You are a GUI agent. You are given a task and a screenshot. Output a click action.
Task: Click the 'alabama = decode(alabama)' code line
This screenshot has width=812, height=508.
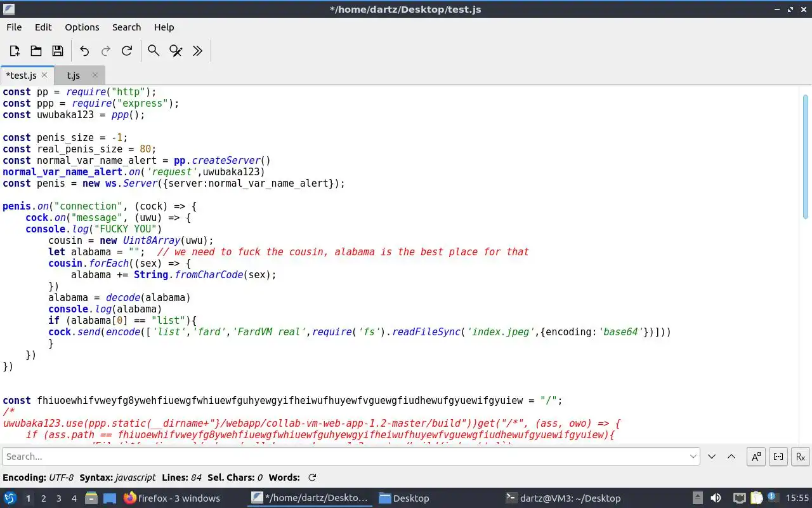(x=119, y=298)
